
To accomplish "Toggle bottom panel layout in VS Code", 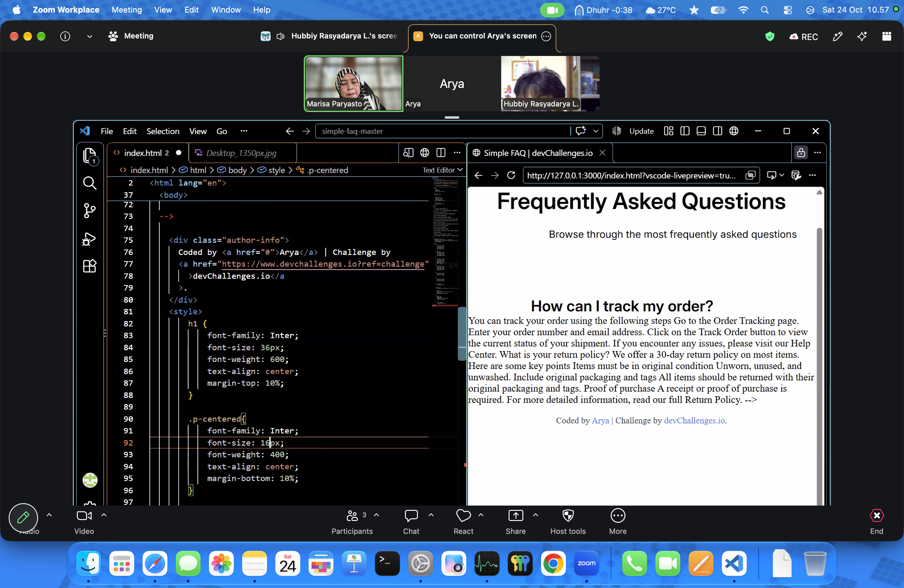I will tap(701, 131).
